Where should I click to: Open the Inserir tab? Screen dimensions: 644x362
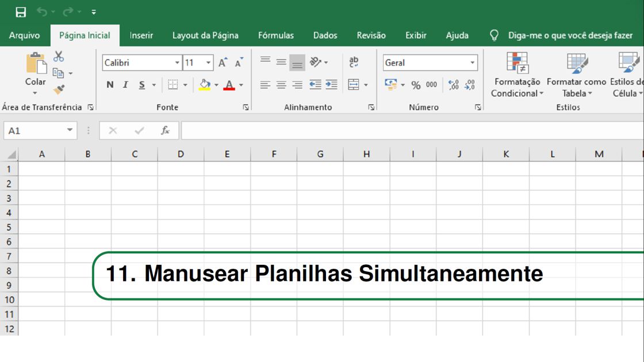[x=141, y=35]
